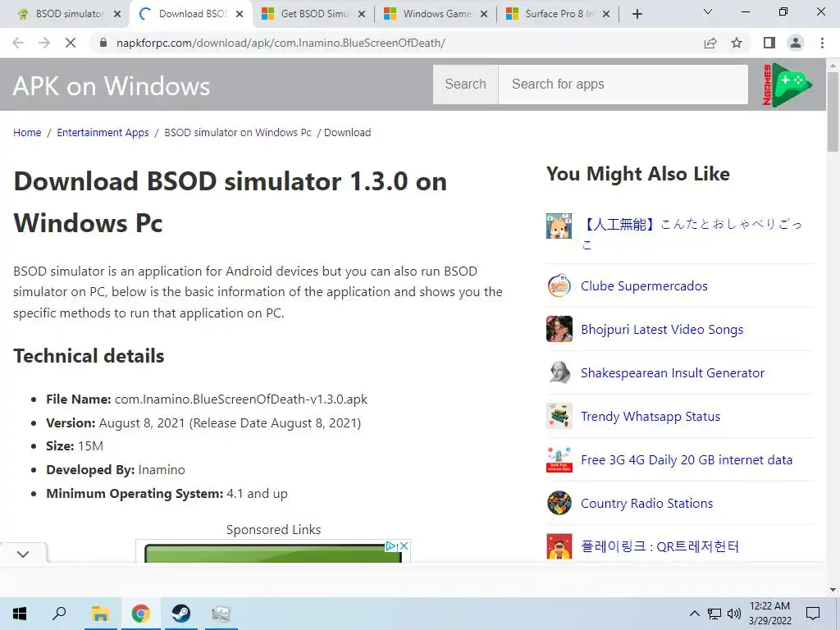
Task: Open the Japanese 人工無能 app link
Action: point(691,234)
